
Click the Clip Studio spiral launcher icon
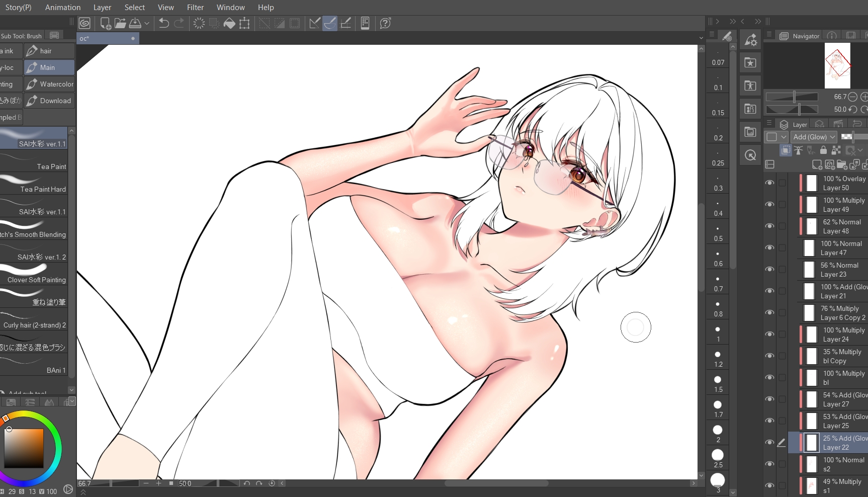click(84, 23)
